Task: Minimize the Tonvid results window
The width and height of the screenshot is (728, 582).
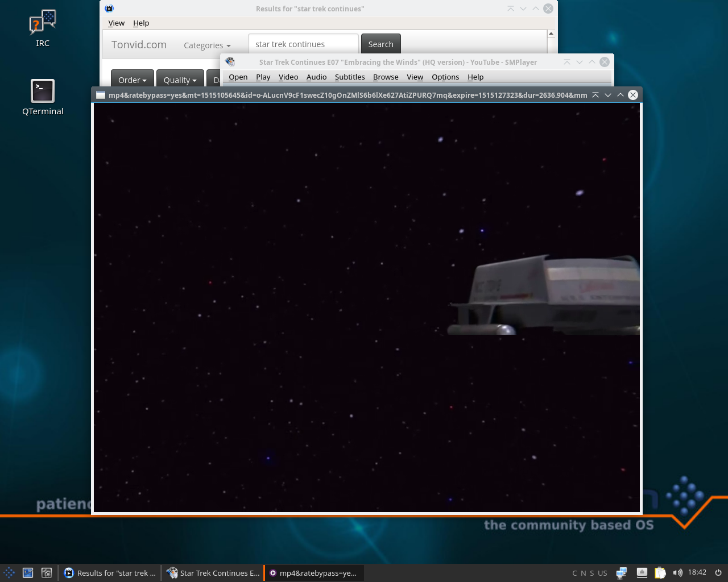Action: 523,9
